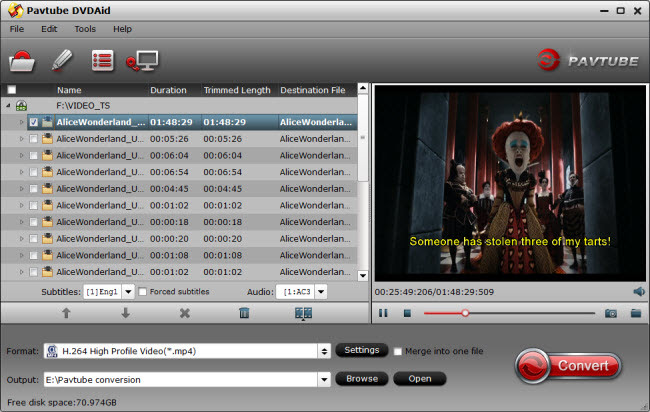Enable Forced subtitles checkbox
The height and width of the screenshot is (412, 650).
(x=143, y=292)
